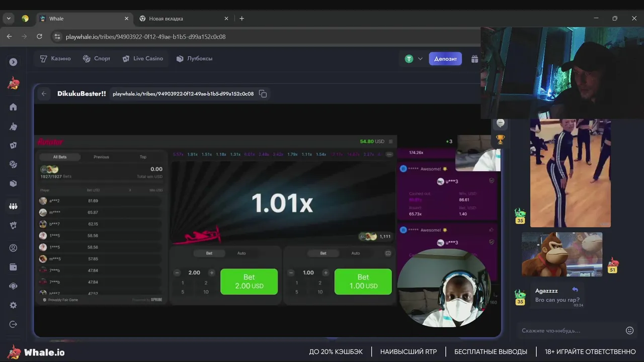The width and height of the screenshot is (644, 362).
Task: Remove the second bet panel via its icon
Action: [x=388, y=253]
